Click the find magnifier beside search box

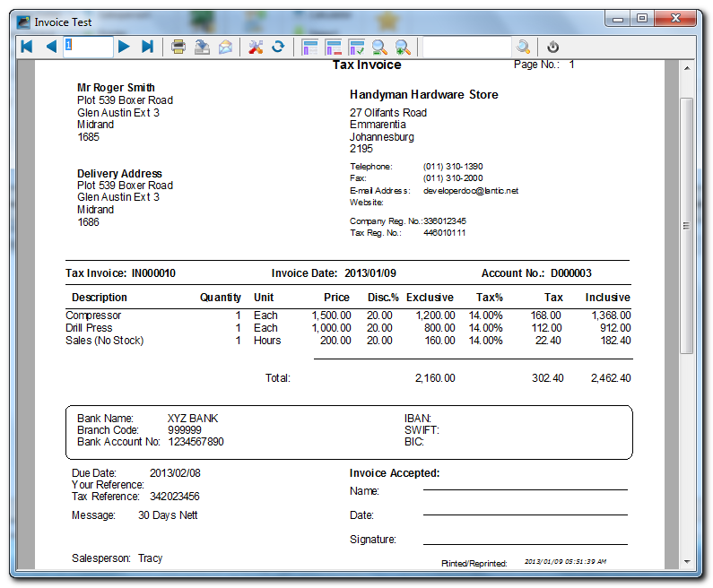pyautogui.click(x=523, y=47)
